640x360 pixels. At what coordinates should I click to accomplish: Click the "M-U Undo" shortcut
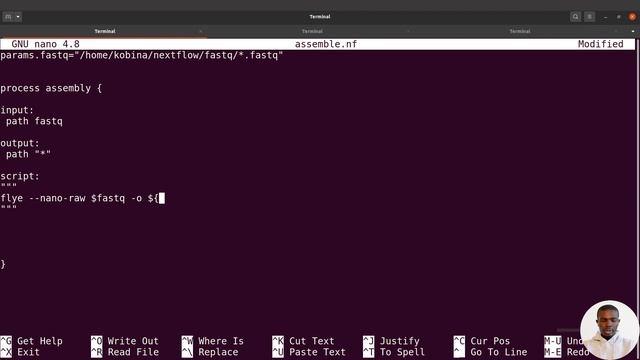tap(564, 341)
